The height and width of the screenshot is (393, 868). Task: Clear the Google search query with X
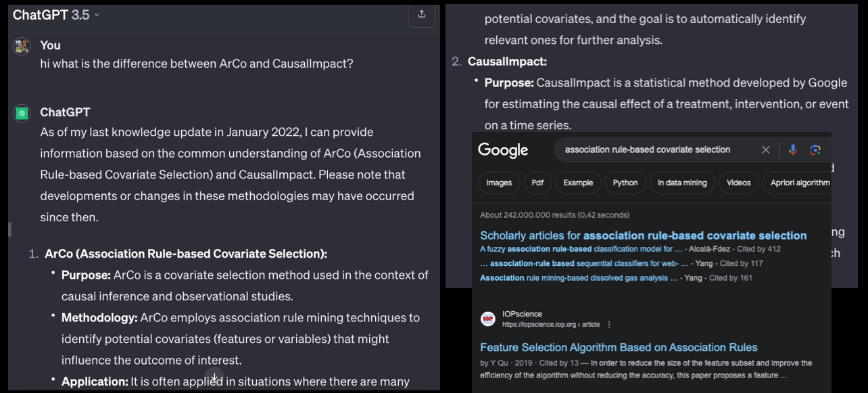click(765, 149)
